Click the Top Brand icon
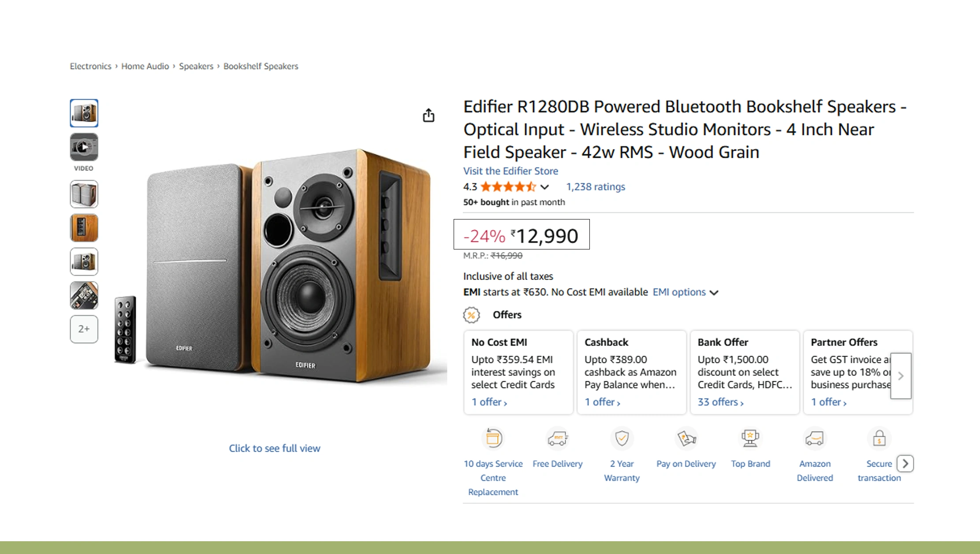The image size is (980, 554). point(750,439)
